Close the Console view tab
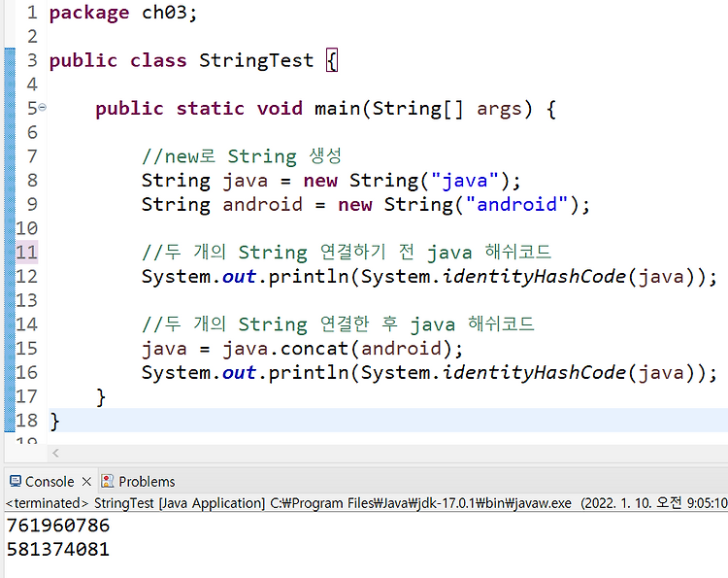728x578 pixels. [x=86, y=482]
